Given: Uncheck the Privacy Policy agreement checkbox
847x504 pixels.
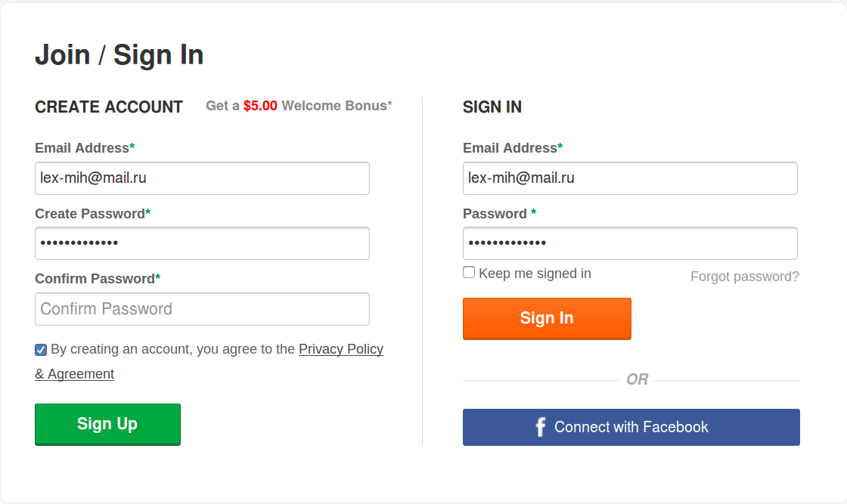Looking at the screenshot, I should [41, 349].
